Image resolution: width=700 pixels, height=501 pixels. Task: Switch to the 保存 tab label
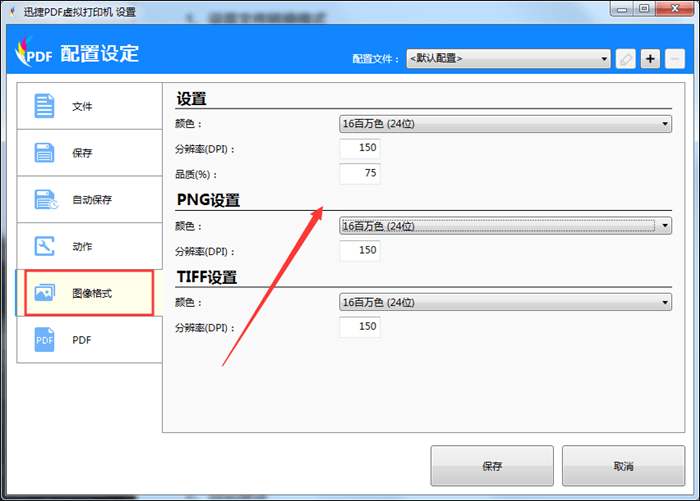click(82, 153)
